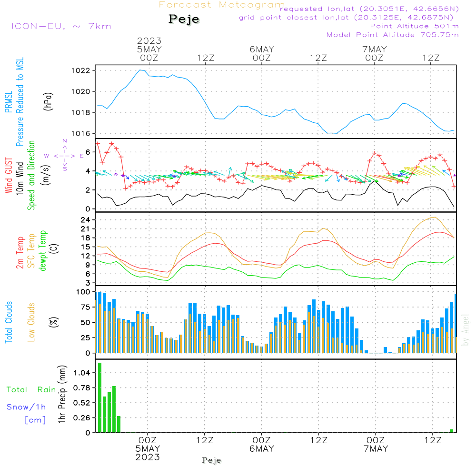Select the "1018" pressure tick value
Viewport: 476px width, 476px height.
[81, 113]
